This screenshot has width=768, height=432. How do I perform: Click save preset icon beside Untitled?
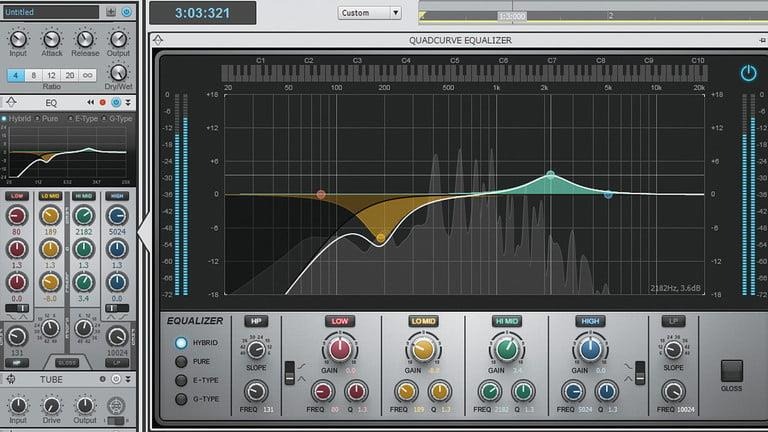tap(111, 12)
